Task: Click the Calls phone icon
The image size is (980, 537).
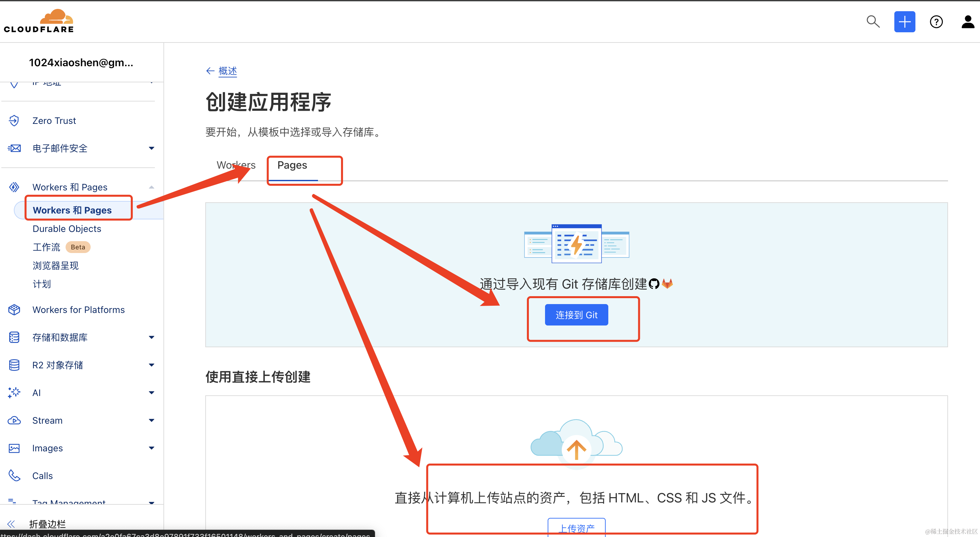Action: point(14,475)
